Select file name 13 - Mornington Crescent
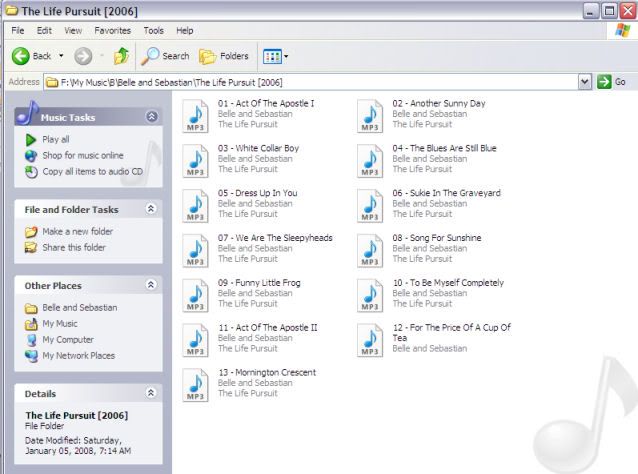The height and width of the screenshot is (474, 638). 267,372
